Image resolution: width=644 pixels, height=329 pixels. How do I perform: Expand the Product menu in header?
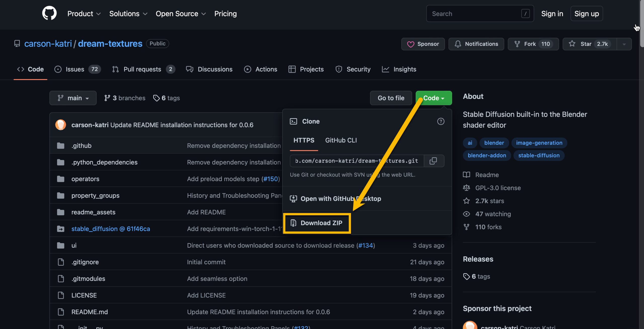coord(84,14)
